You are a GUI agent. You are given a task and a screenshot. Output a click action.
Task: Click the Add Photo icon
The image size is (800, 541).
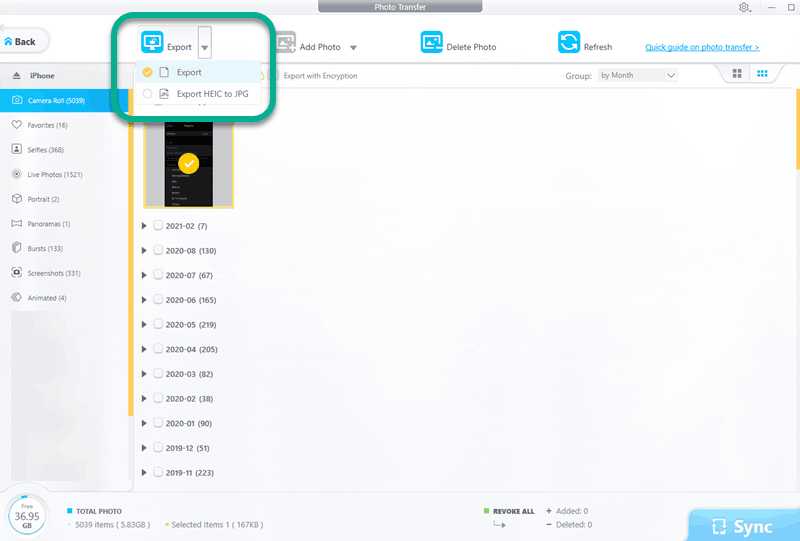click(286, 42)
